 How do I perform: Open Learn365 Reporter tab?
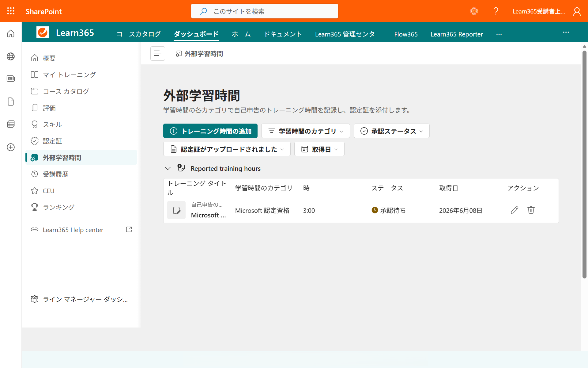point(457,34)
